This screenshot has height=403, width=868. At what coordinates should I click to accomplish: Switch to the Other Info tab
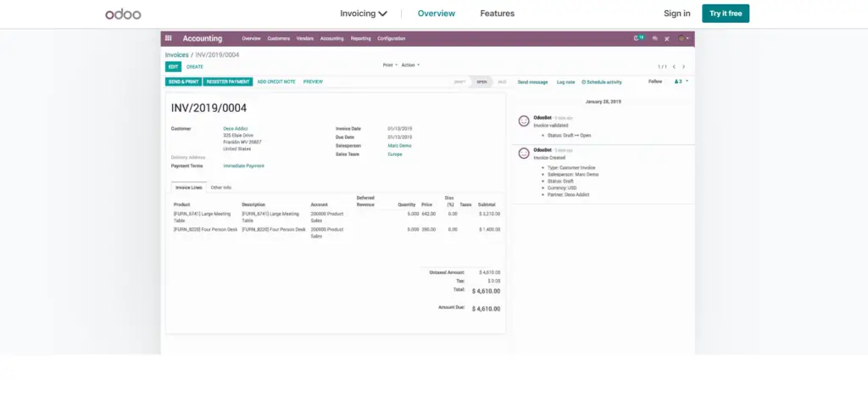pos(221,188)
